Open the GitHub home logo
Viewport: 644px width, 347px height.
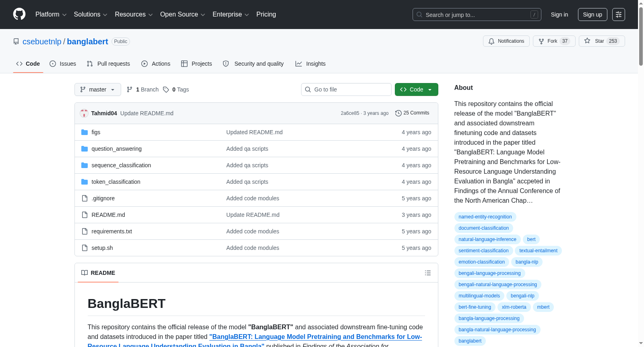[19, 14]
